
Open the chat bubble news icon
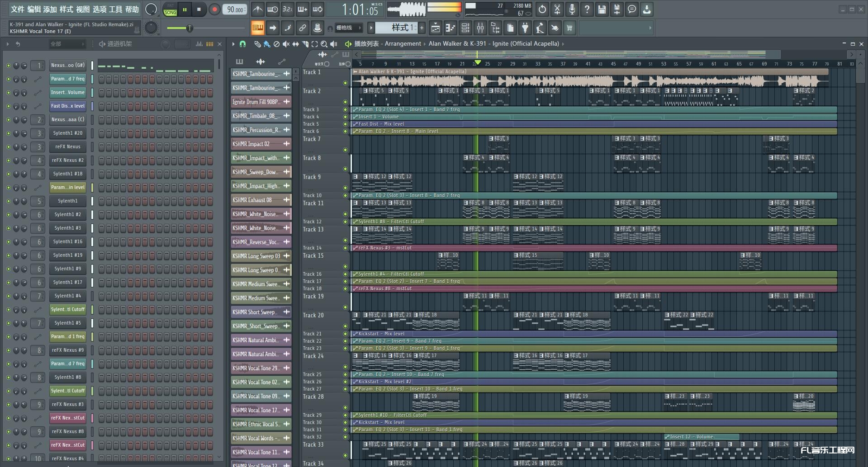632,9
